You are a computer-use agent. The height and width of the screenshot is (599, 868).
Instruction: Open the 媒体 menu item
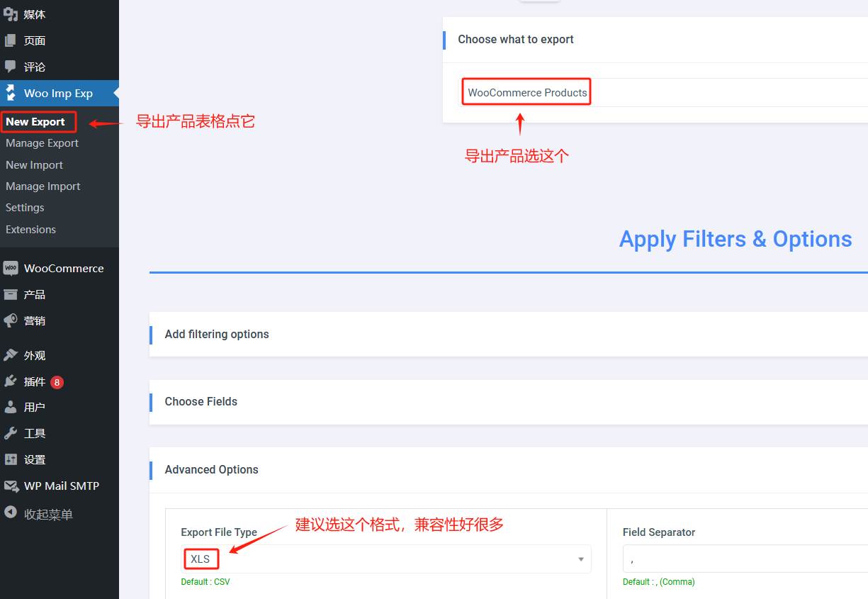35,14
